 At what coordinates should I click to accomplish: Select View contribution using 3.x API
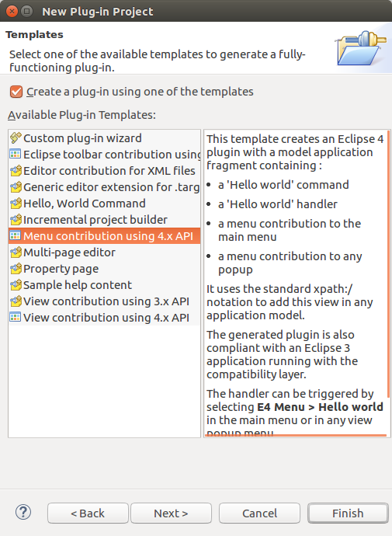click(x=104, y=301)
